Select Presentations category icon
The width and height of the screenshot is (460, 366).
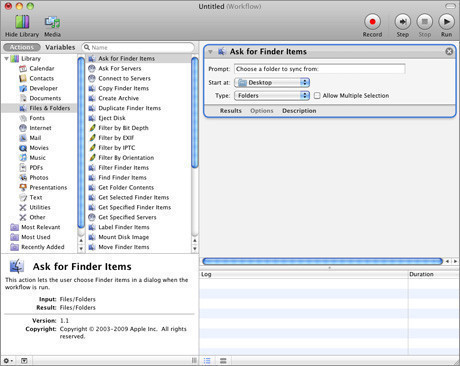coord(23,187)
